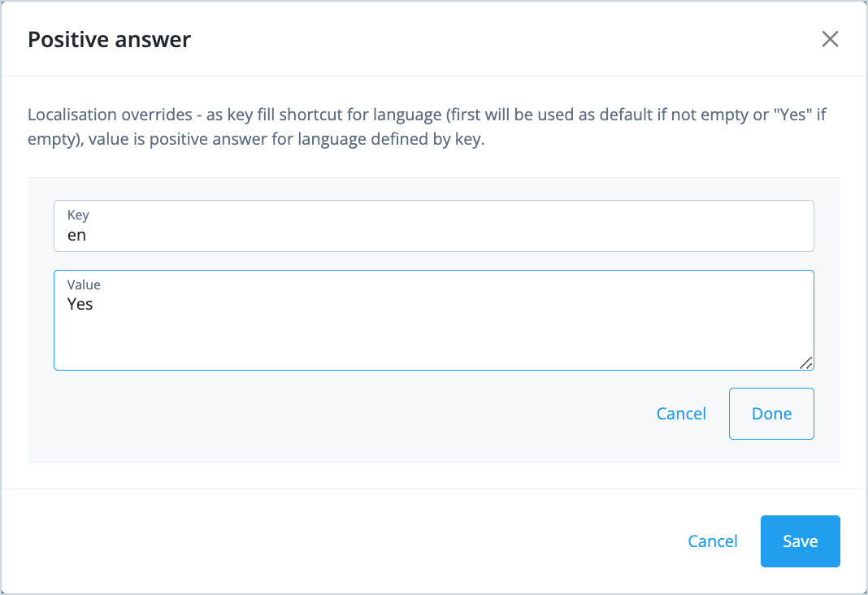Image resolution: width=868 pixels, height=595 pixels.
Task: Cancel the key-value entry editing
Action: pyautogui.click(x=681, y=414)
